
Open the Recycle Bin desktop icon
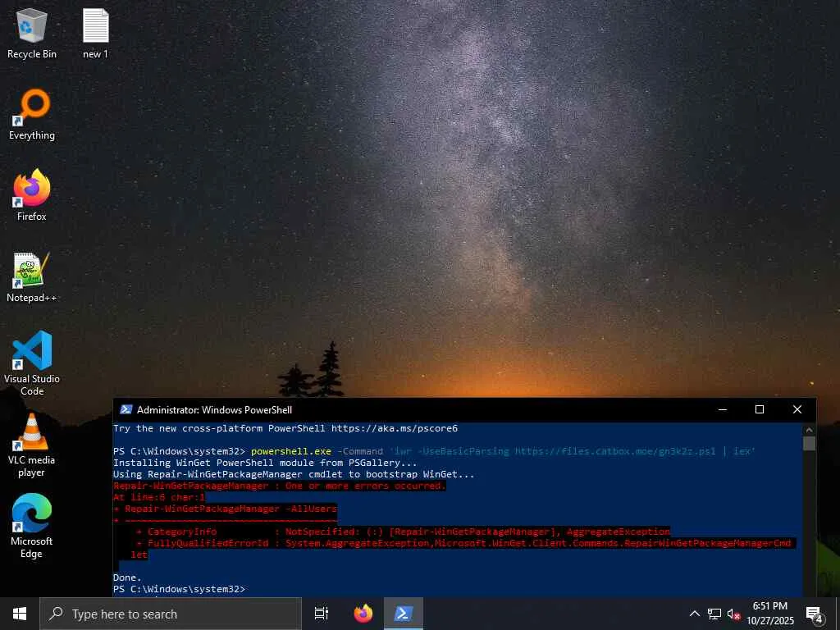(x=32, y=33)
